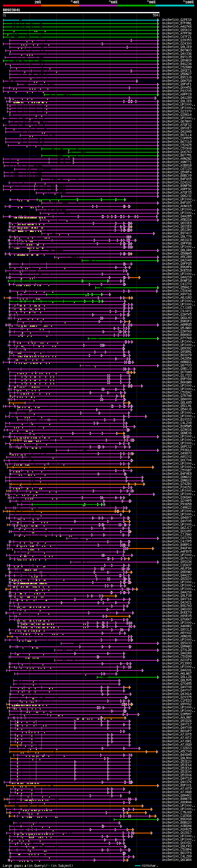Click the label UniRef100_Q6CW84
Screen dimensions: 197x868
[177, 860]
